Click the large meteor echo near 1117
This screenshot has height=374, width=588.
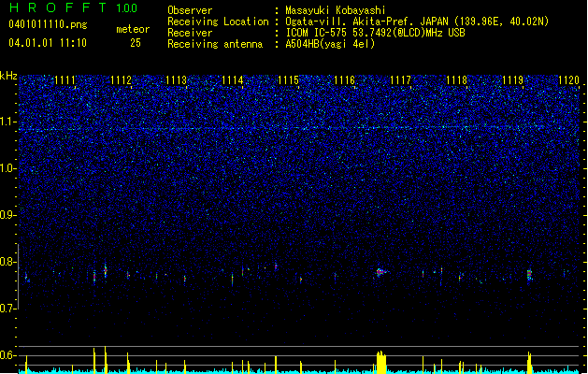coord(381,272)
